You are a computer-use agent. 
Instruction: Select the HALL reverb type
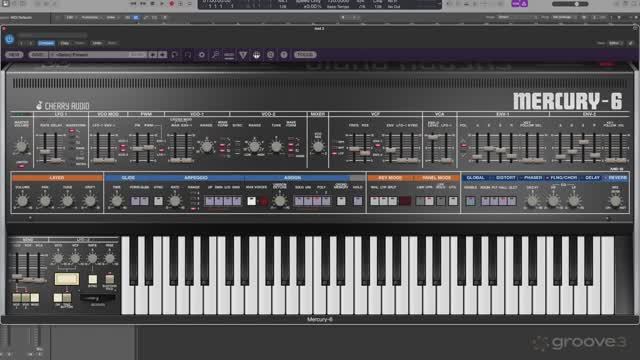click(x=503, y=201)
